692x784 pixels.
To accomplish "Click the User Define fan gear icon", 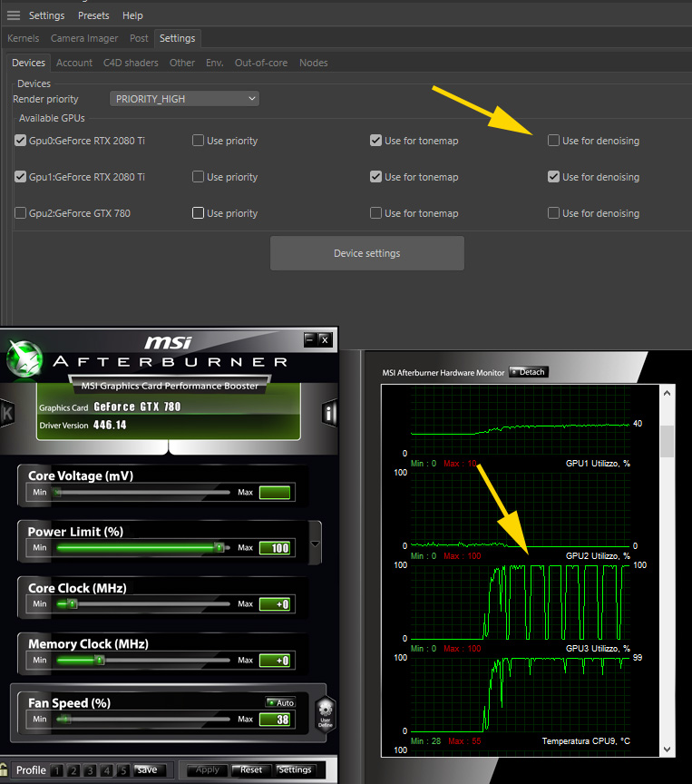I will (x=326, y=714).
